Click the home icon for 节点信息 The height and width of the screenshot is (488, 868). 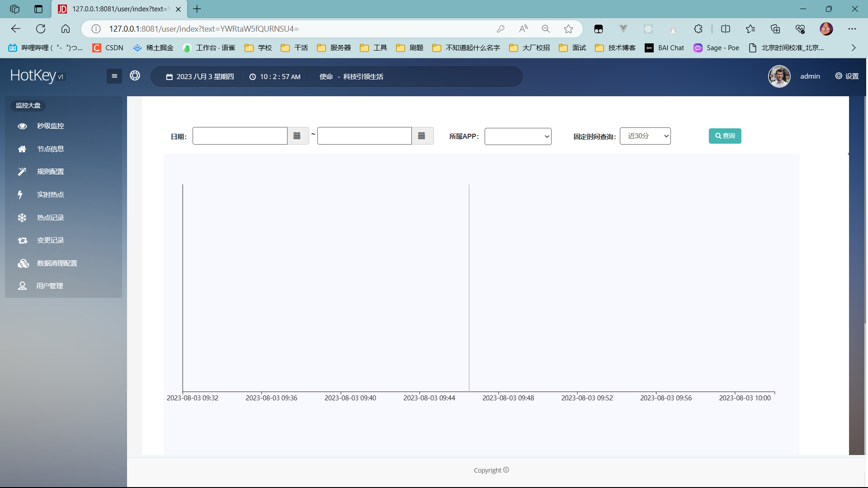22,149
